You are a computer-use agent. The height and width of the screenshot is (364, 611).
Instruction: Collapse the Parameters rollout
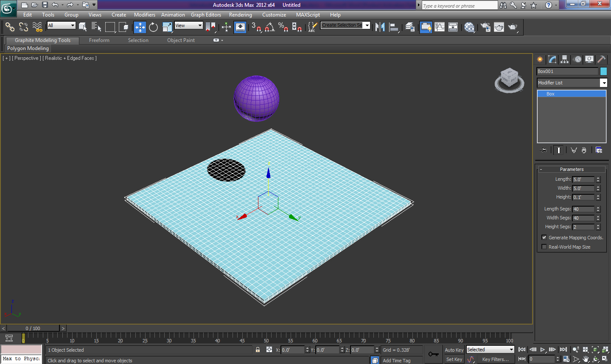coord(572,169)
